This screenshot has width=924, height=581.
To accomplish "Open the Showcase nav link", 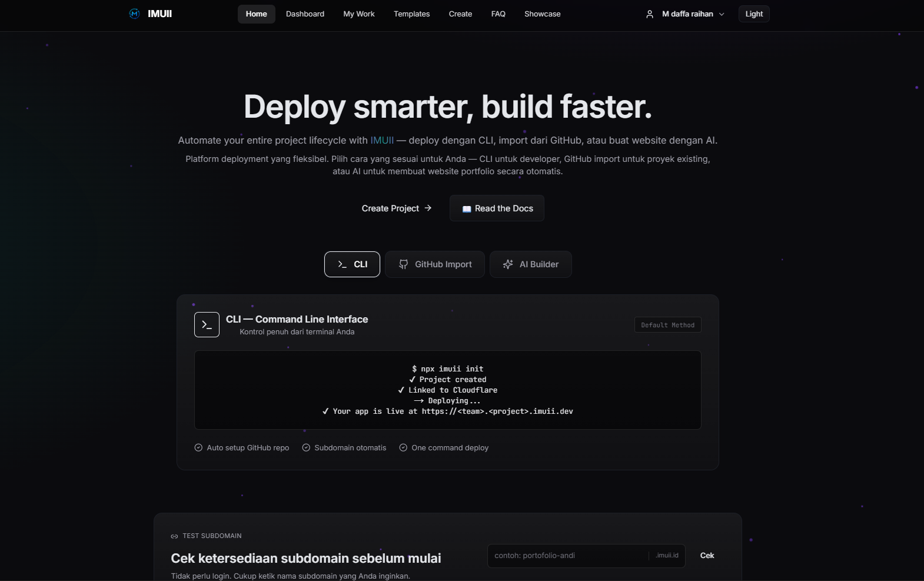I will coord(542,14).
